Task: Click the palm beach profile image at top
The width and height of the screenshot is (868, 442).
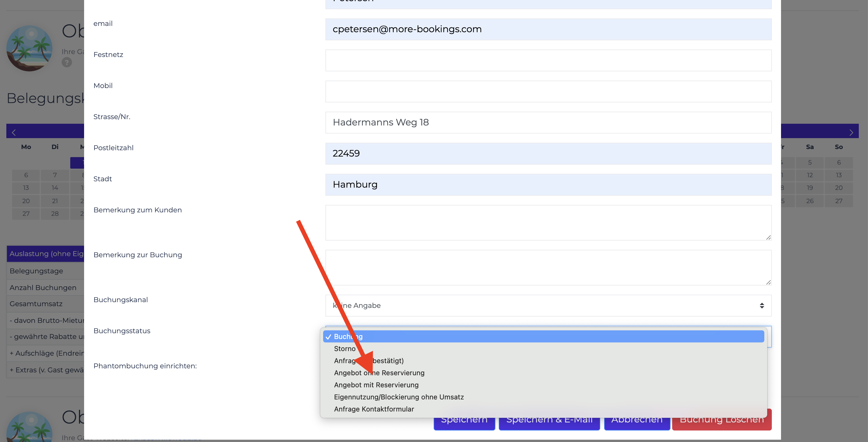Action: (29, 48)
